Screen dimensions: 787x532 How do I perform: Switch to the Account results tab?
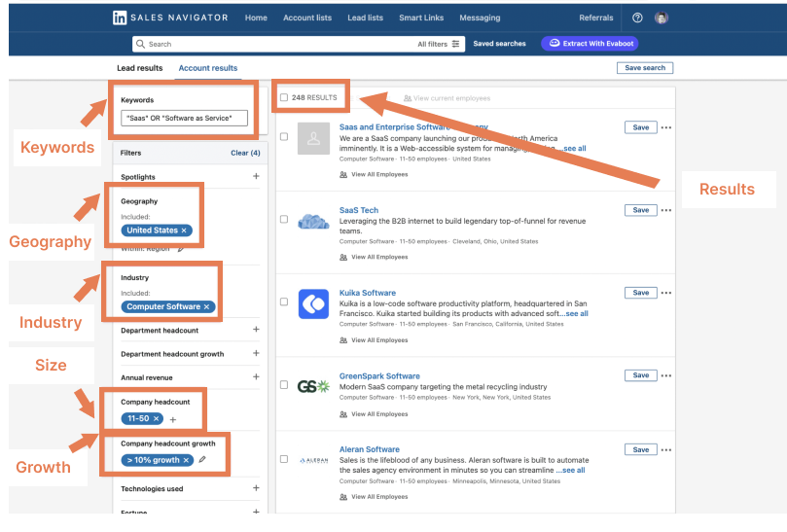(x=208, y=68)
